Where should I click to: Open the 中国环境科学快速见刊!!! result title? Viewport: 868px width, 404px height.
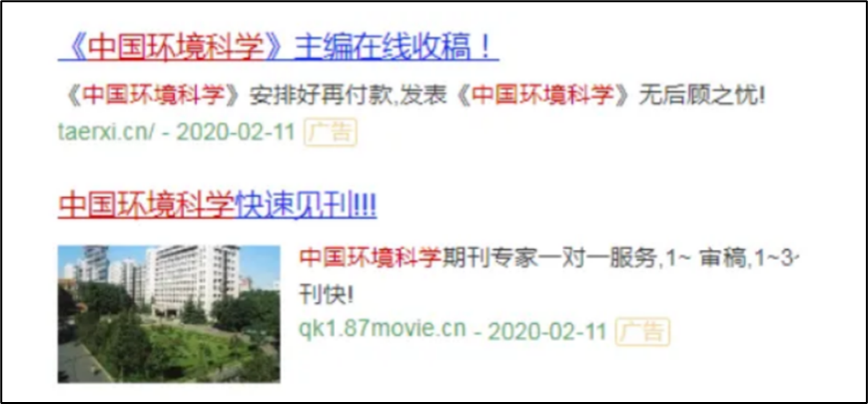tap(217, 206)
